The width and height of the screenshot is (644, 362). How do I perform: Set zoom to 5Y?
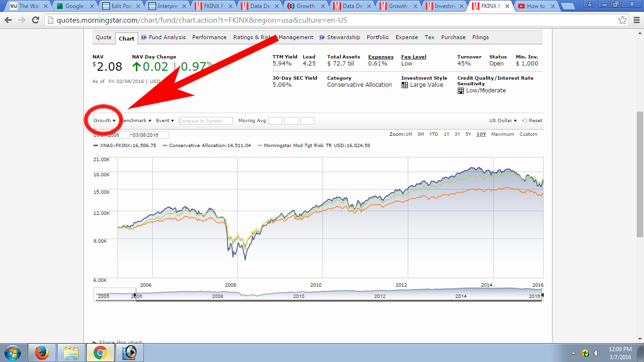[468, 134]
